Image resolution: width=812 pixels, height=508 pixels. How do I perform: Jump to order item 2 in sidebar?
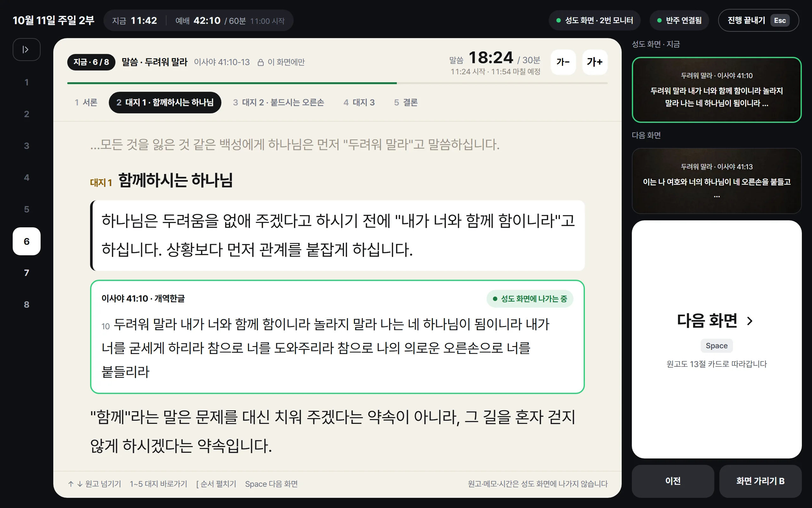(27, 114)
